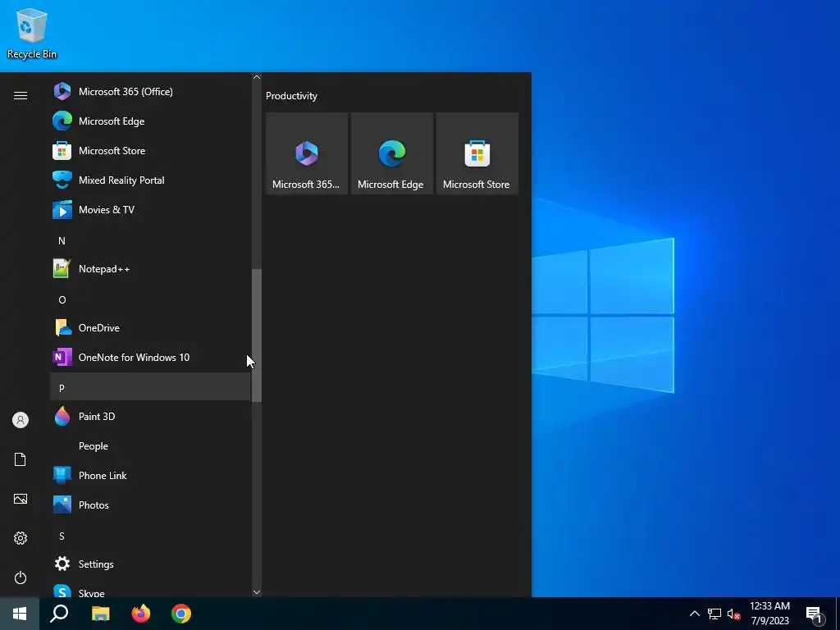This screenshot has width=840, height=630.
Task: Open Pictures from the Start sidebar
Action: pyautogui.click(x=21, y=499)
